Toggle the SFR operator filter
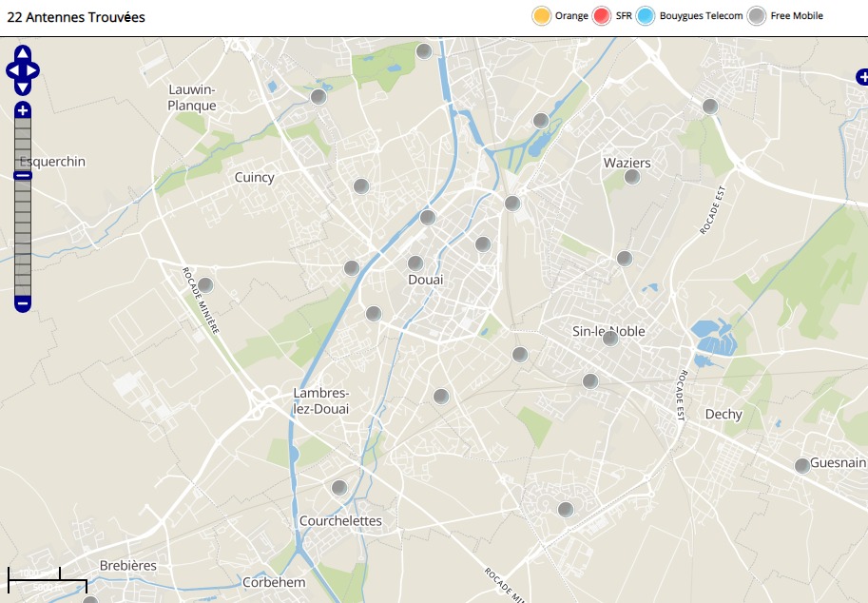The height and width of the screenshot is (603, 868). click(601, 16)
